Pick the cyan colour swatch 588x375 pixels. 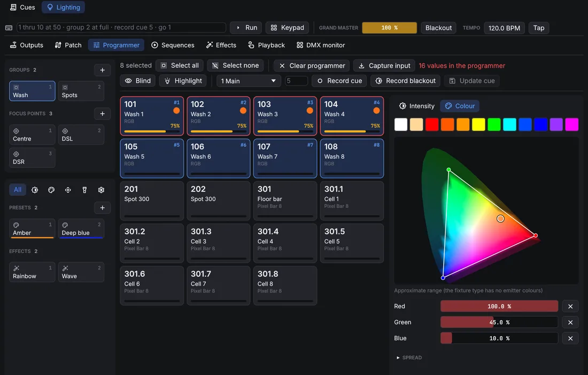509,124
